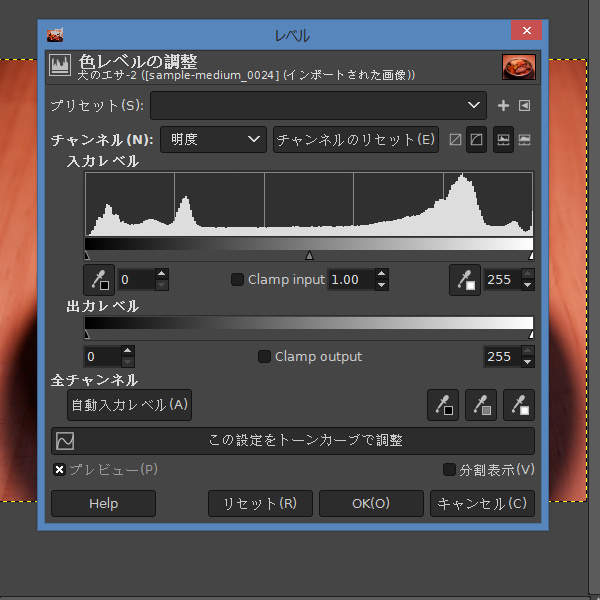Viewport: 600px width, 600px height.
Task: Click the output black point slider handle
Action: click(x=87, y=335)
